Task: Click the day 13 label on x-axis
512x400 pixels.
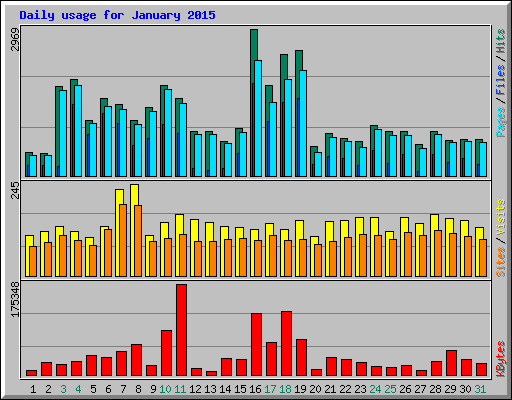Action: 210,389
